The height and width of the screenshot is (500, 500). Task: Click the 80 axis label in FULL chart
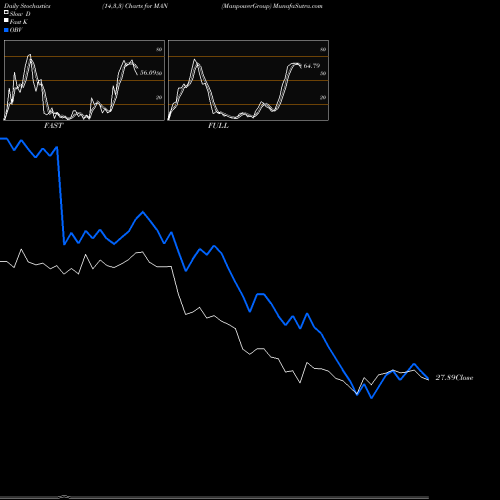[x=323, y=49]
